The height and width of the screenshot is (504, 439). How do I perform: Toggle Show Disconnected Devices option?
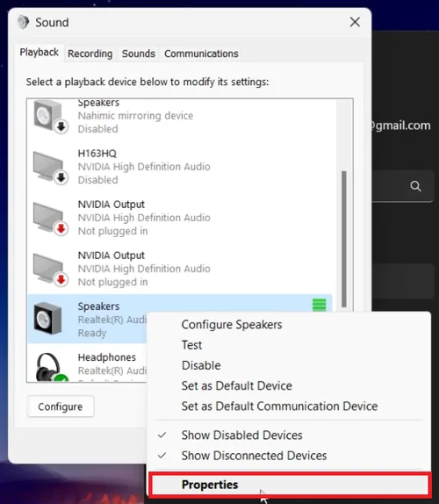[x=255, y=456]
